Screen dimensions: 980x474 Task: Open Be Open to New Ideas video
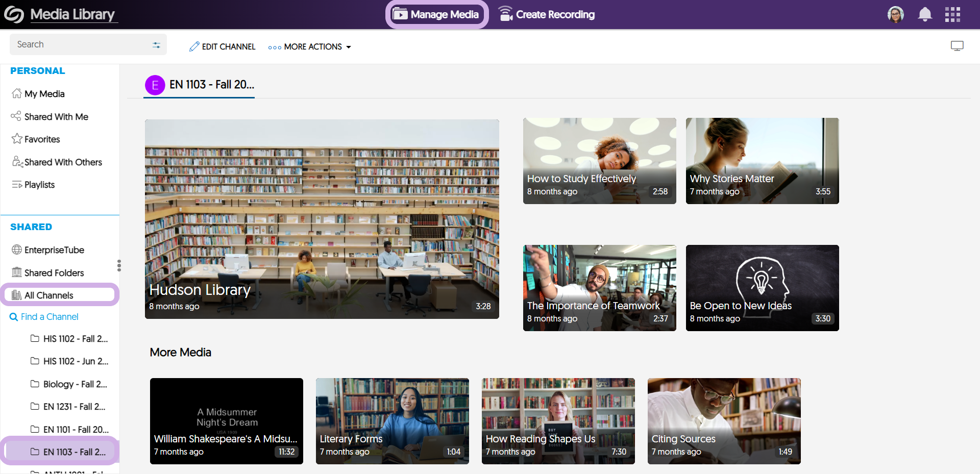coord(763,288)
